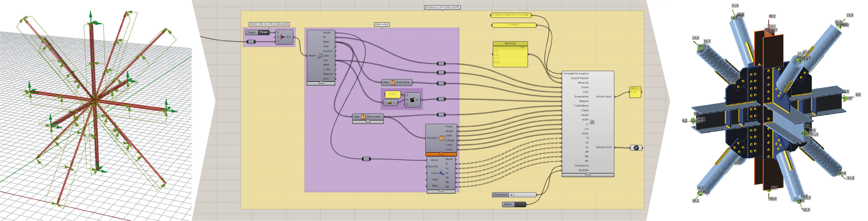Screen dimensions: 868x221
Task: Click the yellow #Joints found output panel
Action: click(635, 92)
